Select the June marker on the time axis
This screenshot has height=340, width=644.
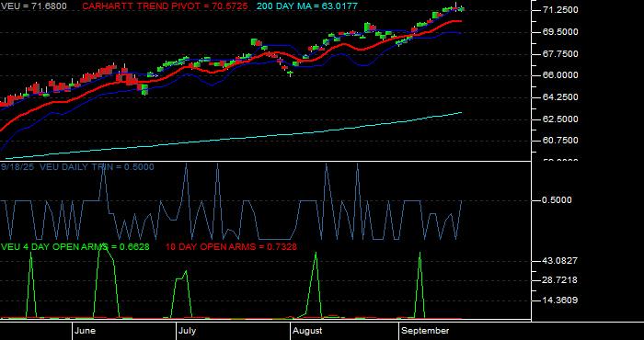click(x=85, y=331)
